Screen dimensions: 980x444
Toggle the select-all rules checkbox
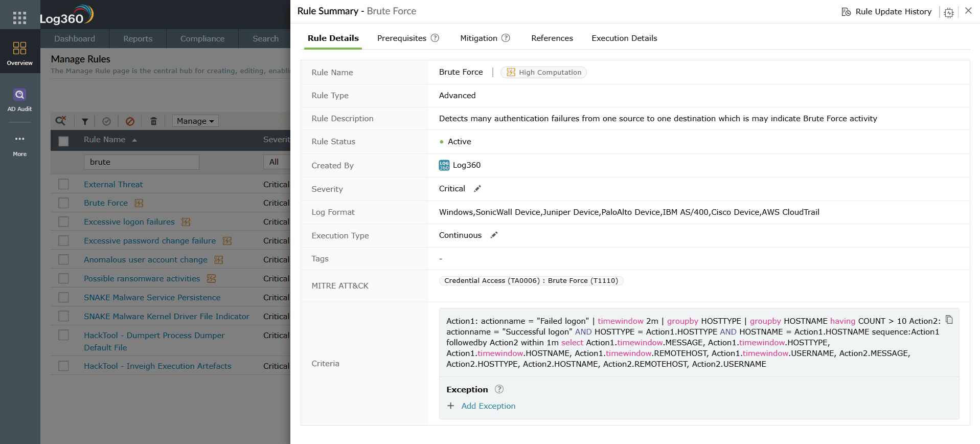[63, 141]
